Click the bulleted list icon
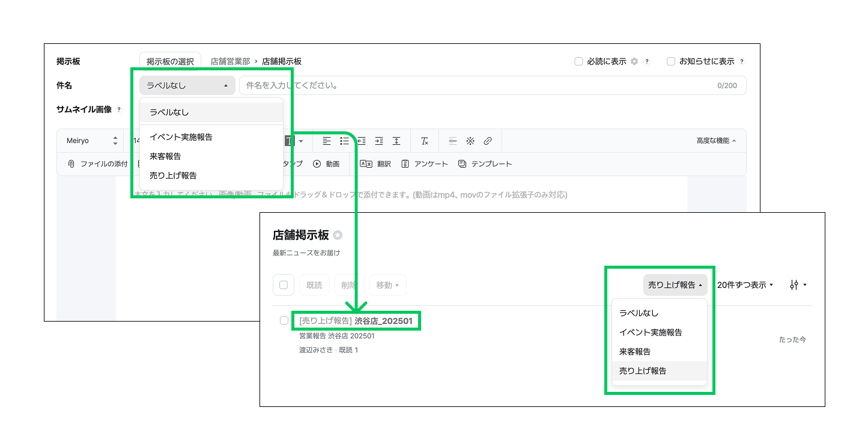Screen dimensions: 868x446 click(x=344, y=141)
